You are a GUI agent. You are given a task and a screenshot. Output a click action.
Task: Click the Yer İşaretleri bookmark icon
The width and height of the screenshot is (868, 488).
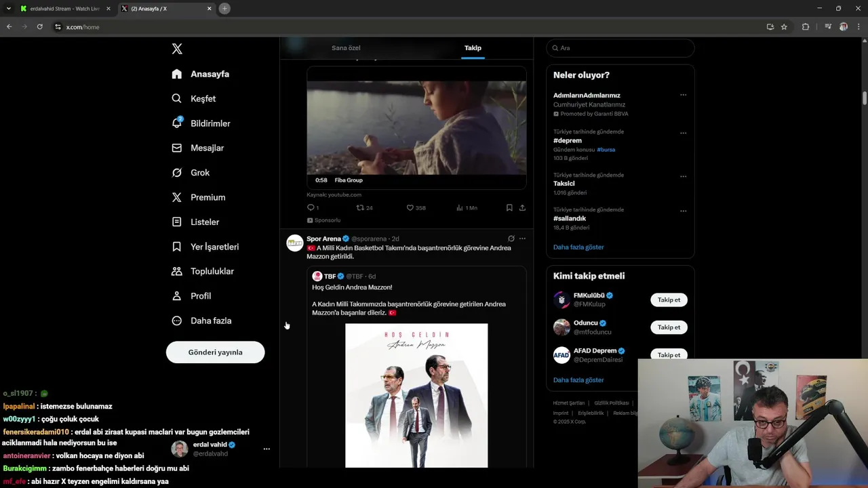click(177, 247)
